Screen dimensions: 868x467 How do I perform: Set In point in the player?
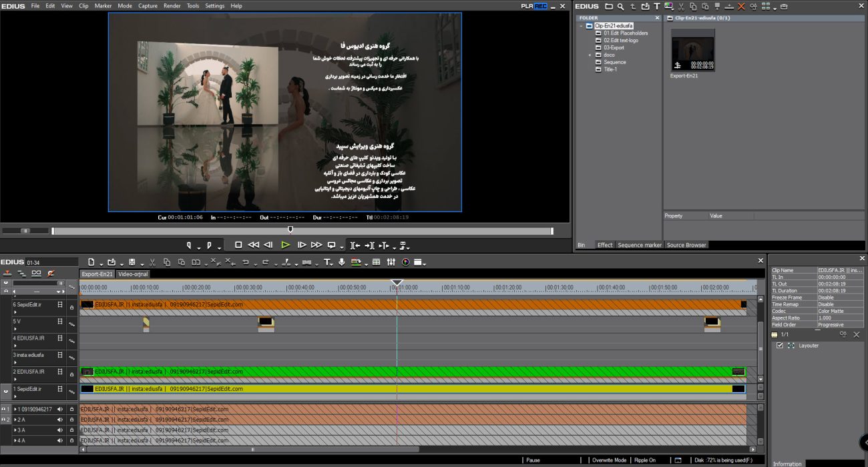pos(189,245)
